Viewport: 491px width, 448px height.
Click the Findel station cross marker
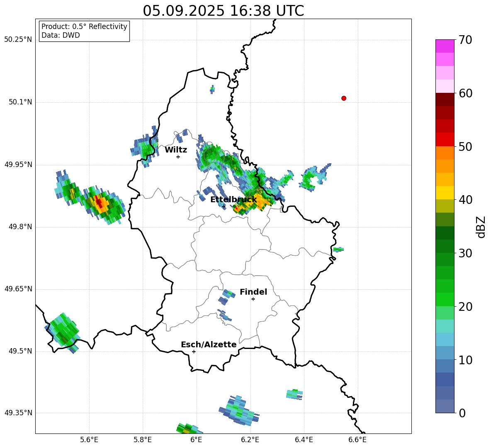[253, 299]
